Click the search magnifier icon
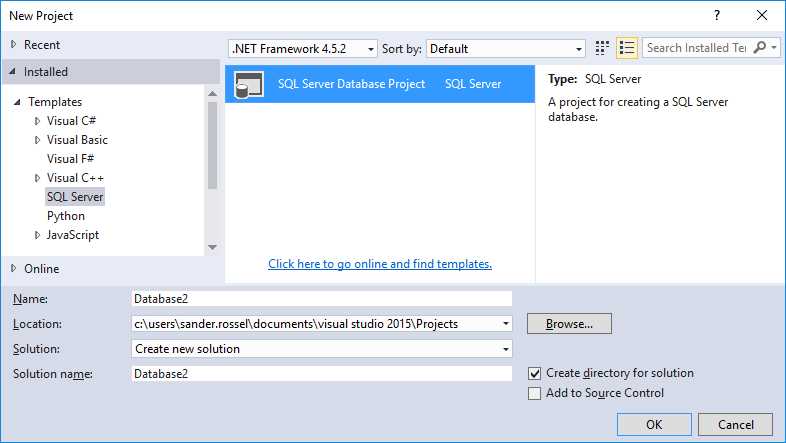This screenshot has height=443, width=786. pyautogui.click(x=759, y=48)
